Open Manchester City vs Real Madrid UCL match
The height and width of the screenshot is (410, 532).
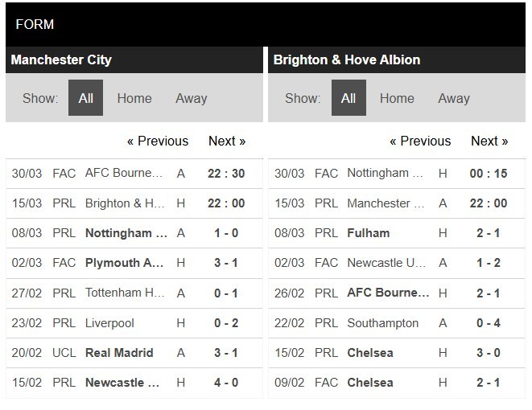[x=134, y=353]
